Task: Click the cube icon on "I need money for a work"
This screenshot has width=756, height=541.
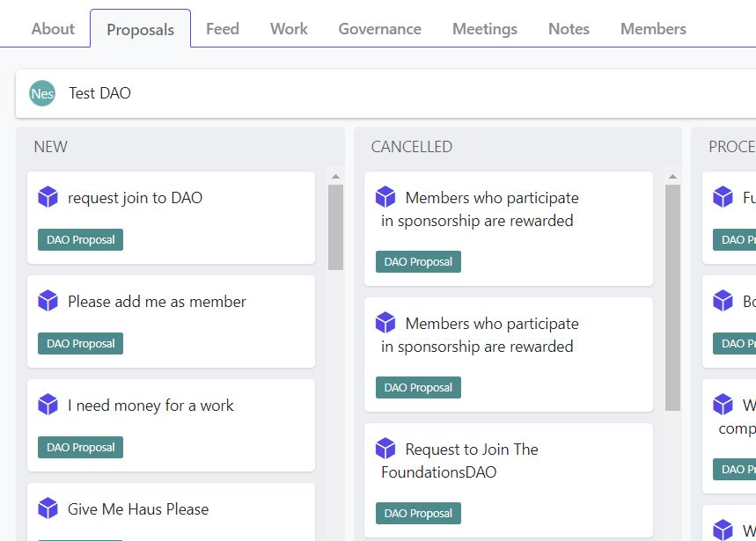Action: point(48,404)
